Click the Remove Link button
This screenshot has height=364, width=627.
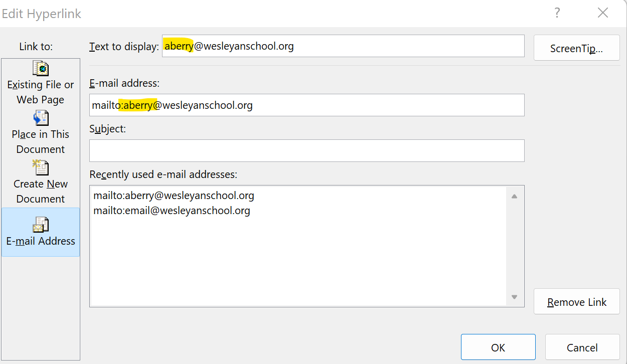(x=577, y=302)
